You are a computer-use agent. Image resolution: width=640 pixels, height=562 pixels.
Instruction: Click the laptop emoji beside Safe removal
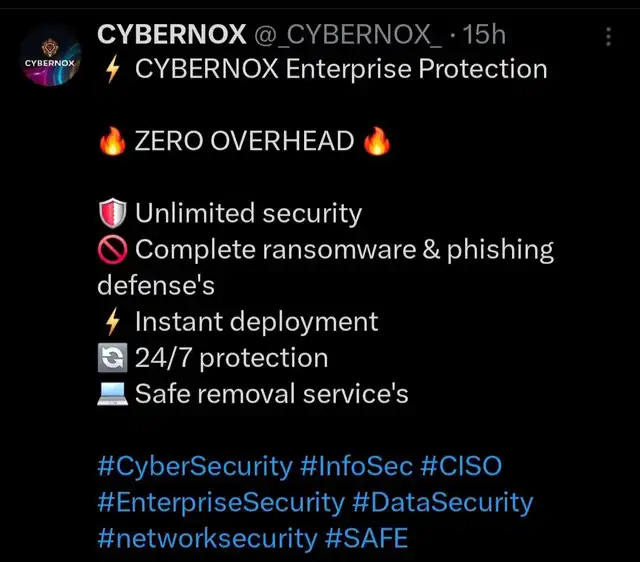click(111, 394)
